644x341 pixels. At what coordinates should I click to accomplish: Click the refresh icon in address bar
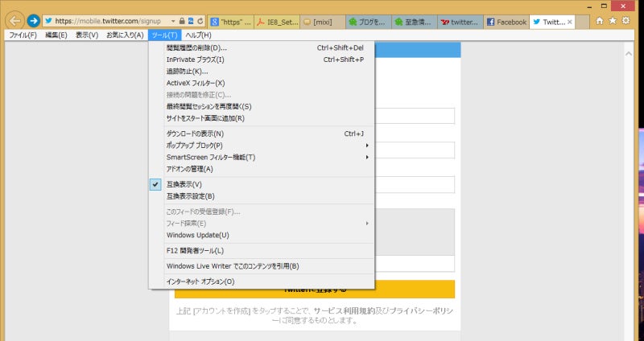(200, 21)
